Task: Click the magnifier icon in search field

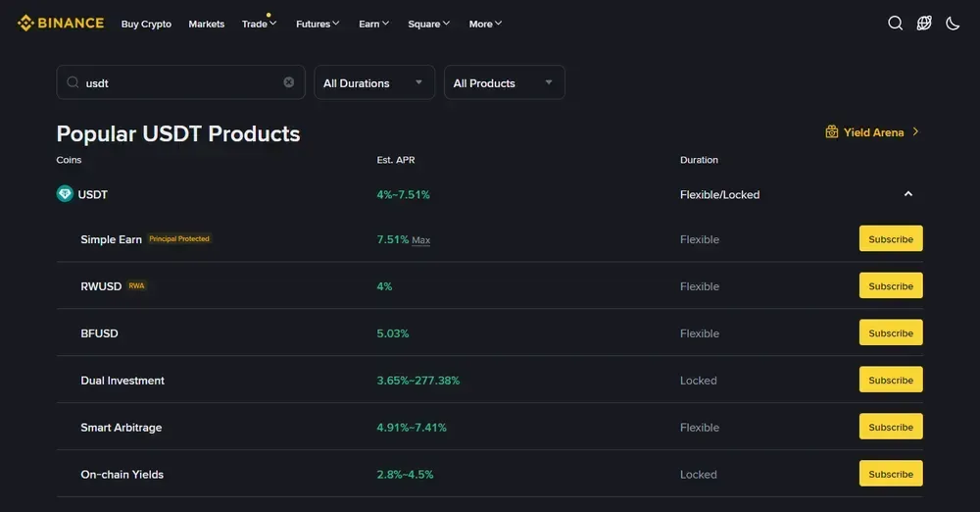Action: pos(73,82)
